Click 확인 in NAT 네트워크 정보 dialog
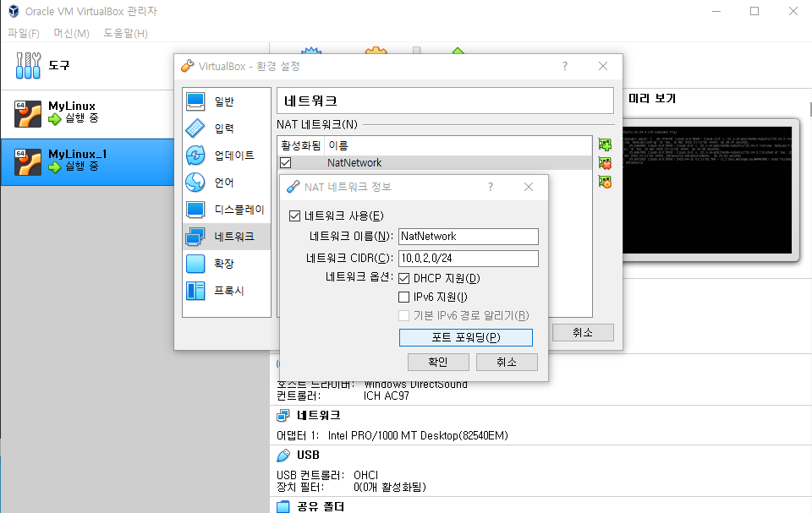This screenshot has height=513, width=812. click(438, 362)
